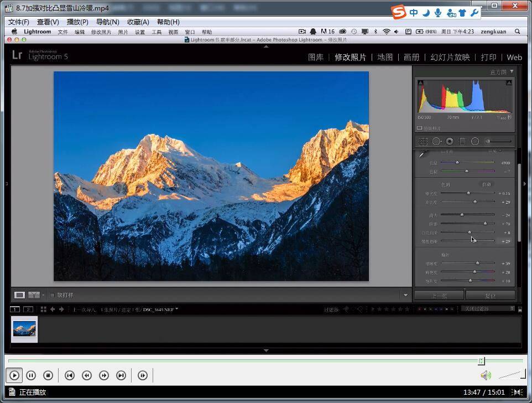Screen dimensions: 532x403
Task: Open the player 文件(F) menu
Action: [x=19, y=22]
